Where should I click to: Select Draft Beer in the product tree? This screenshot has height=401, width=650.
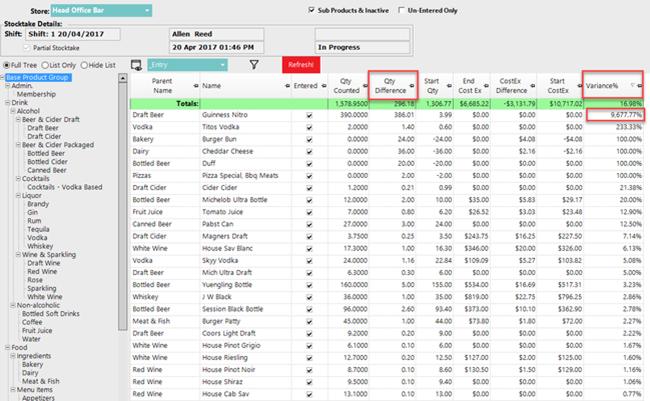[43, 128]
